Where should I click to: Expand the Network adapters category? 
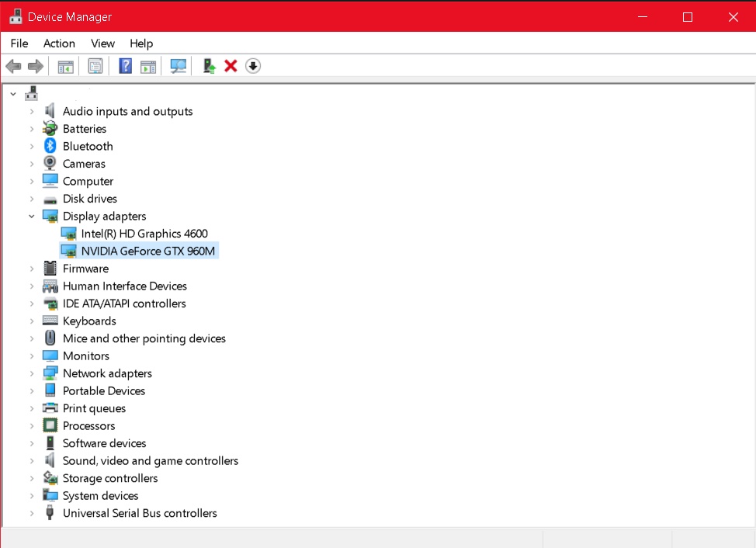pyautogui.click(x=31, y=373)
